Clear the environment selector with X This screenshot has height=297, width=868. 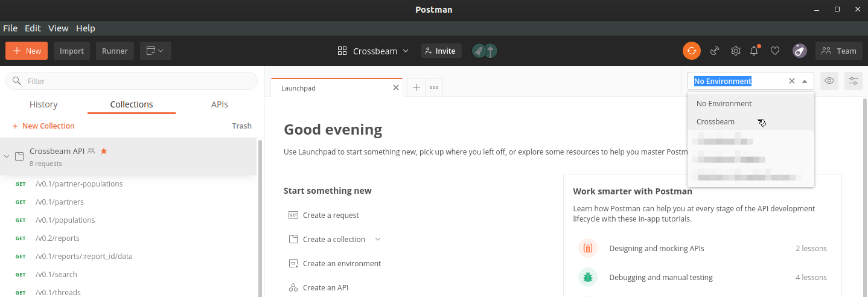pos(792,81)
